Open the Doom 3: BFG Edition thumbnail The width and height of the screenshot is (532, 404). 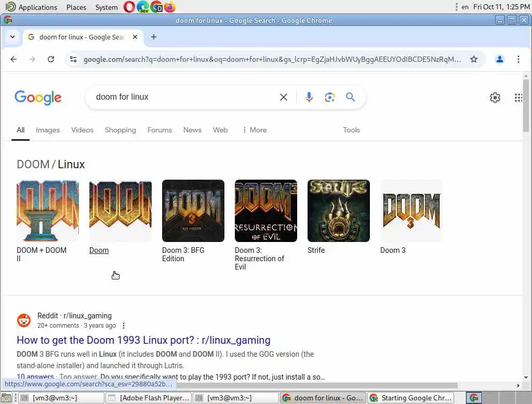tap(193, 211)
